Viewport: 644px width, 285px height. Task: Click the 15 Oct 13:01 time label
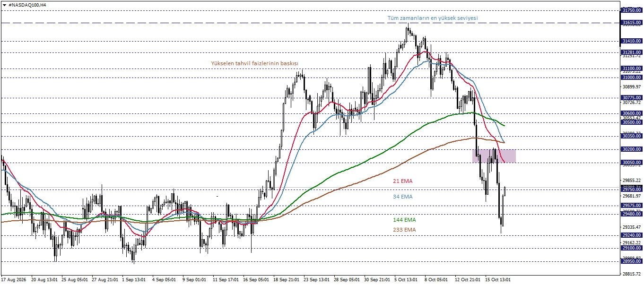[498, 280]
